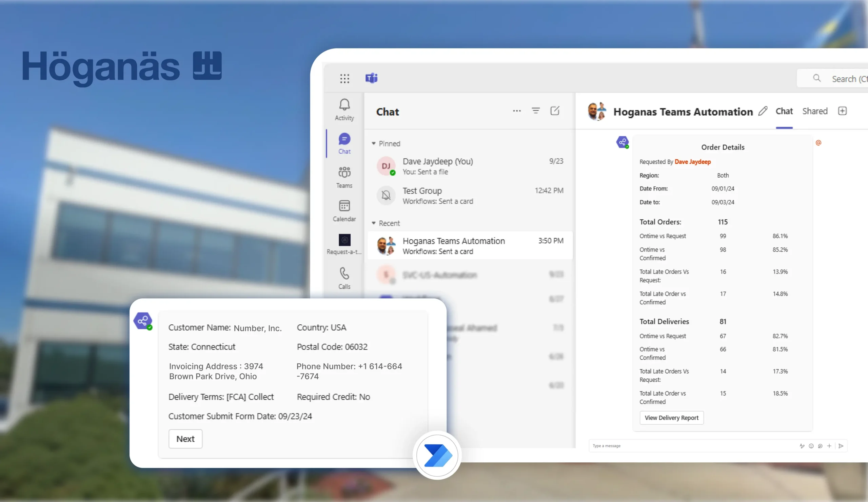Click the Delivery Terms: [FCA] Collect text
The height and width of the screenshot is (502, 868).
pyautogui.click(x=221, y=397)
